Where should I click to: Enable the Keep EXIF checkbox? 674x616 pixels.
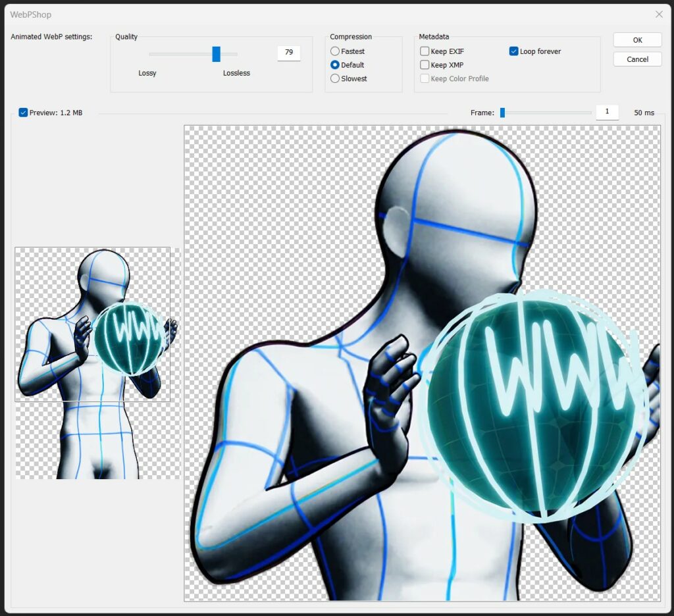(x=425, y=51)
